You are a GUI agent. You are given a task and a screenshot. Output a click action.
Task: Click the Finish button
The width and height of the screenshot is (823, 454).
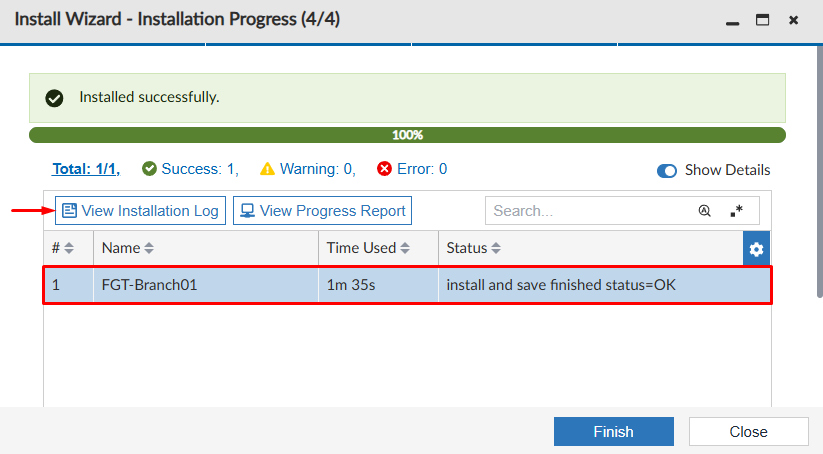[x=614, y=431]
